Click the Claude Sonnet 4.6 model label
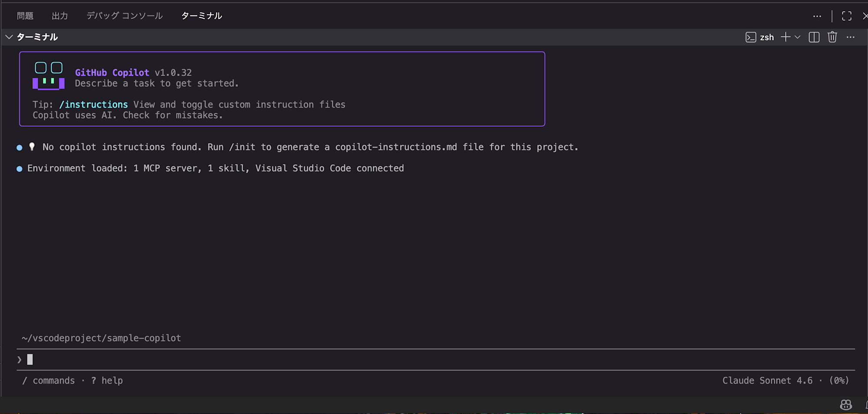Viewport: 868px width, 414px height. point(767,381)
